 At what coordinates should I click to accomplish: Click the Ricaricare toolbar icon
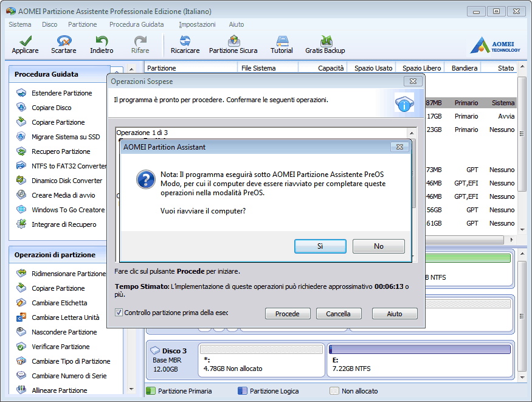pyautogui.click(x=185, y=41)
